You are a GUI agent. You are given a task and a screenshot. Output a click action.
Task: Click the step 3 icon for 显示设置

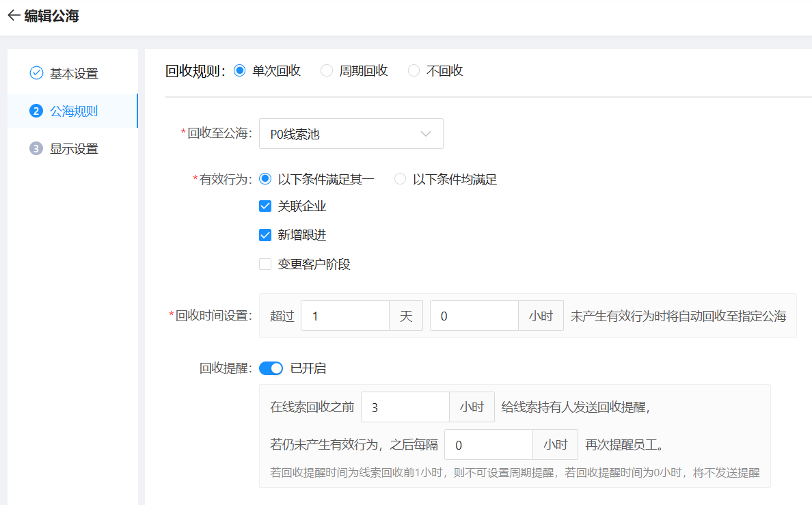click(x=36, y=148)
